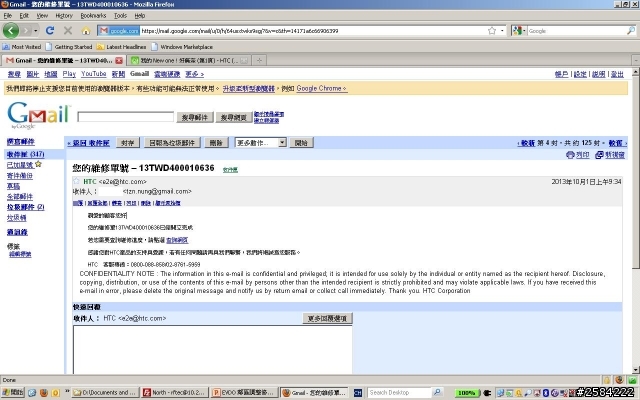Go back with Firefox Back arrow
The width and height of the screenshot is (640, 400).
click(11, 31)
